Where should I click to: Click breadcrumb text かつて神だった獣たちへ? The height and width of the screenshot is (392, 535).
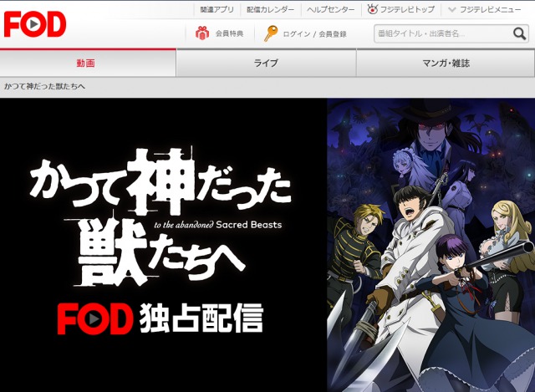(44, 86)
